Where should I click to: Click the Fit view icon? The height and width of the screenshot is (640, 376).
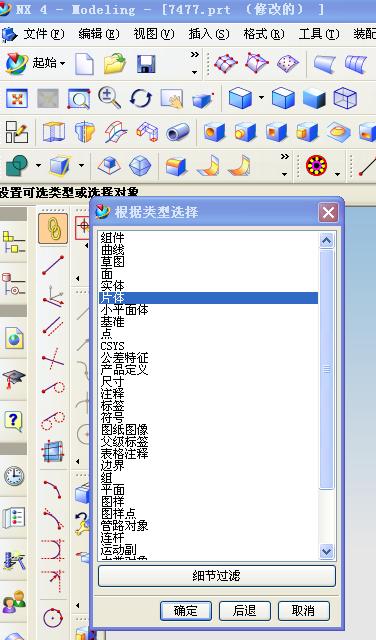[16, 98]
